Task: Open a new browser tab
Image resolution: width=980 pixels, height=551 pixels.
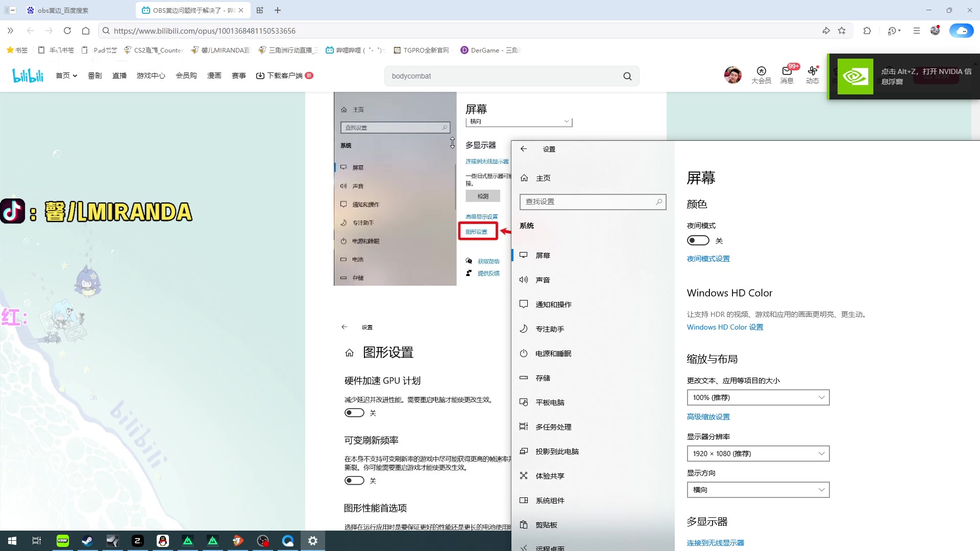Action: click(x=278, y=10)
